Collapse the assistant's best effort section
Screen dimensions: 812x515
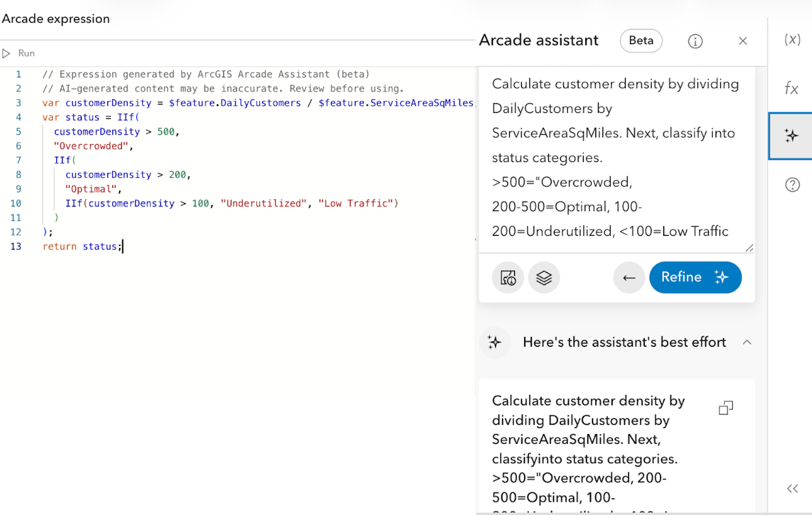[x=747, y=342]
